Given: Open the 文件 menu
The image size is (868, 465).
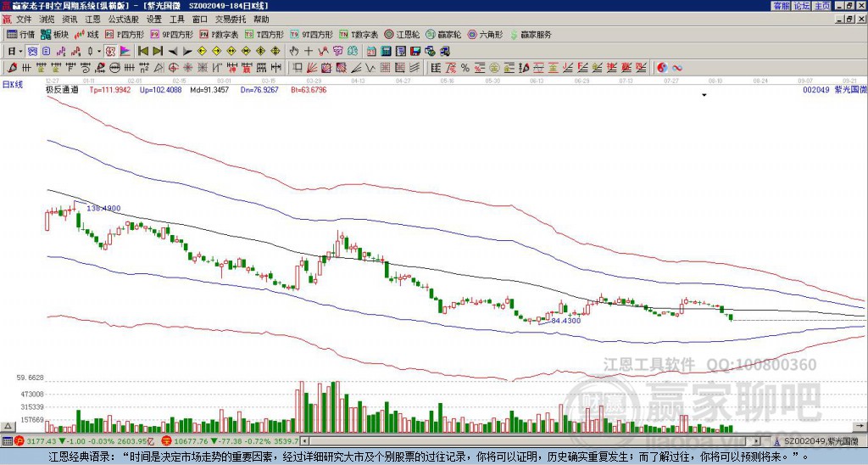Looking at the screenshot, I should point(24,20).
